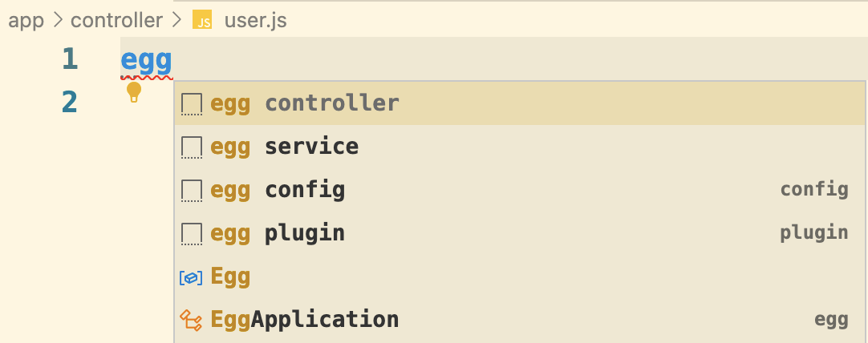
Task: Pick the EggApplication suggestion
Action: (x=305, y=319)
